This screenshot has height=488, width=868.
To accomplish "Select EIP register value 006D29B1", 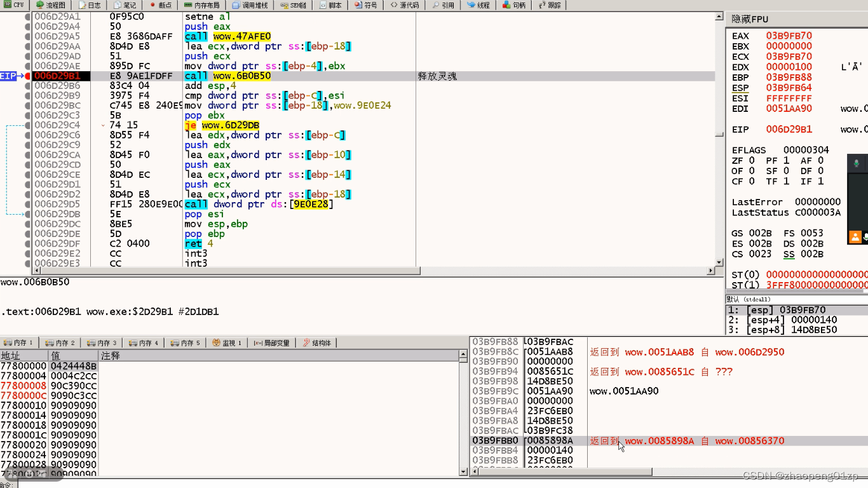I will [x=789, y=129].
